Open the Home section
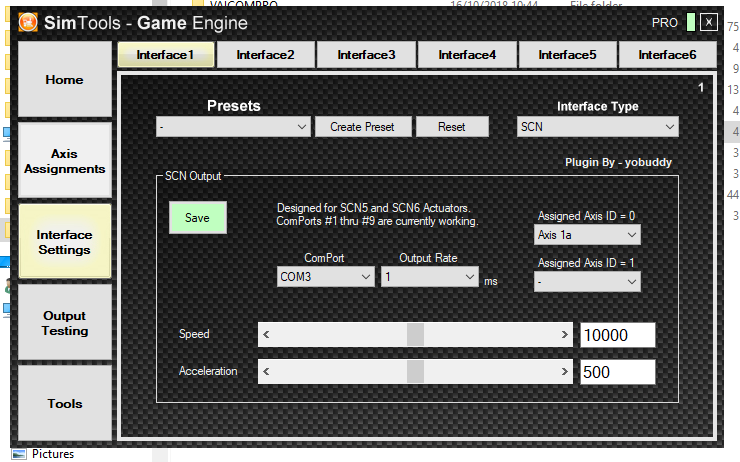This screenshot has width=740, height=462. click(x=65, y=79)
